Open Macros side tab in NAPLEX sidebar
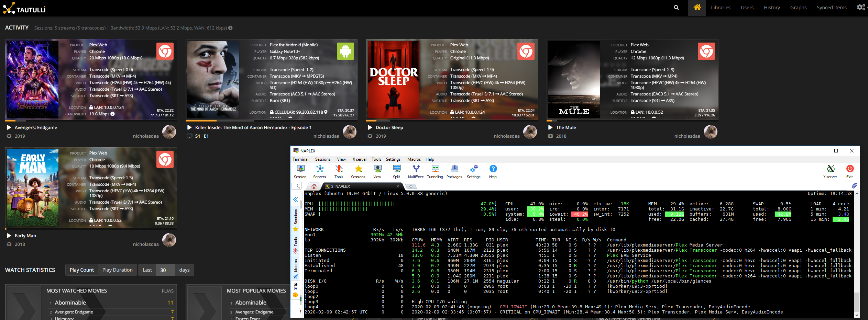This screenshot has width=868, height=320. (x=296, y=269)
